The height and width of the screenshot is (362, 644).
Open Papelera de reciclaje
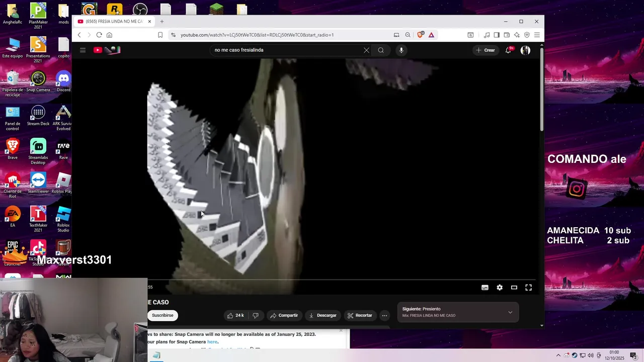coord(13,84)
